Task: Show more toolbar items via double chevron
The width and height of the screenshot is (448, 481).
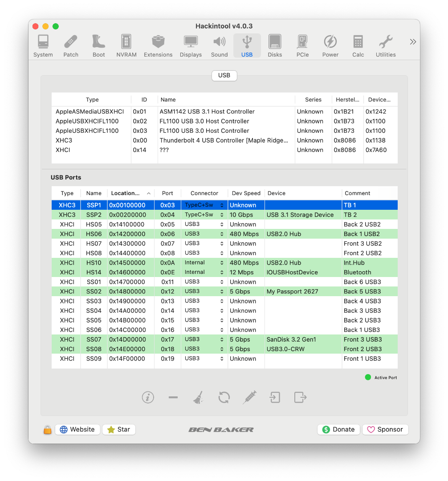Action: tap(413, 42)
